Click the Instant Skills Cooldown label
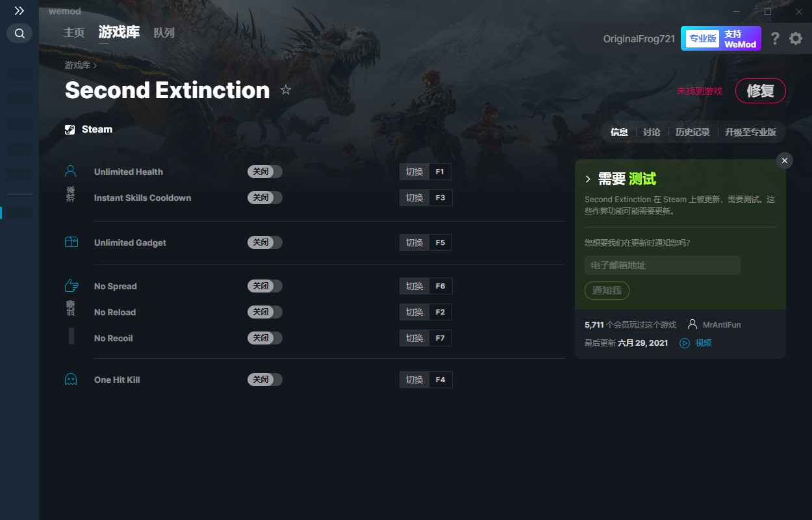The width and height of the screenshot is (812, 520). pos(143,198)
